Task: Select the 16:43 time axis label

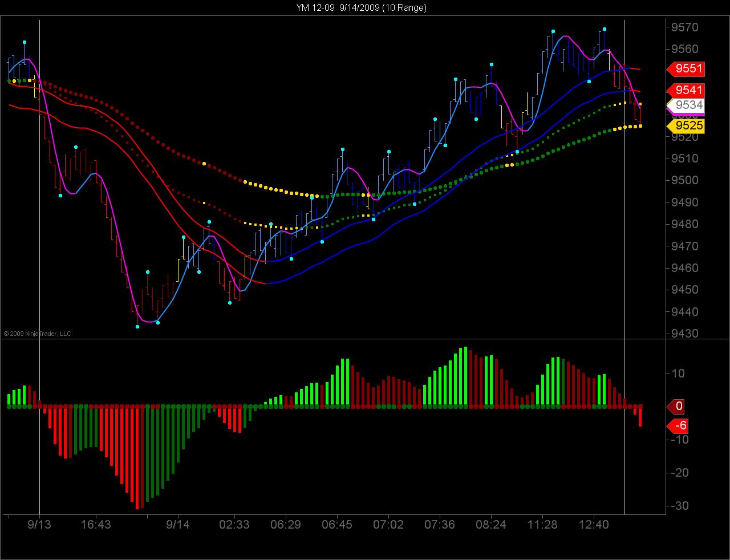Action: tap(96, 524)
